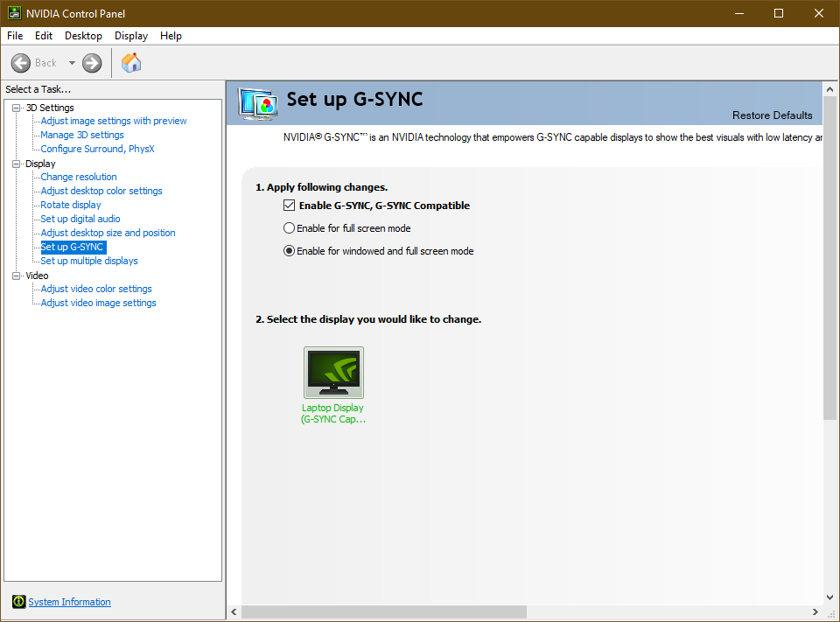Select Set up G-SYNC task
The height and width of the screenshot is (622, 840).
pyautogui.click(x=73, y=247)
